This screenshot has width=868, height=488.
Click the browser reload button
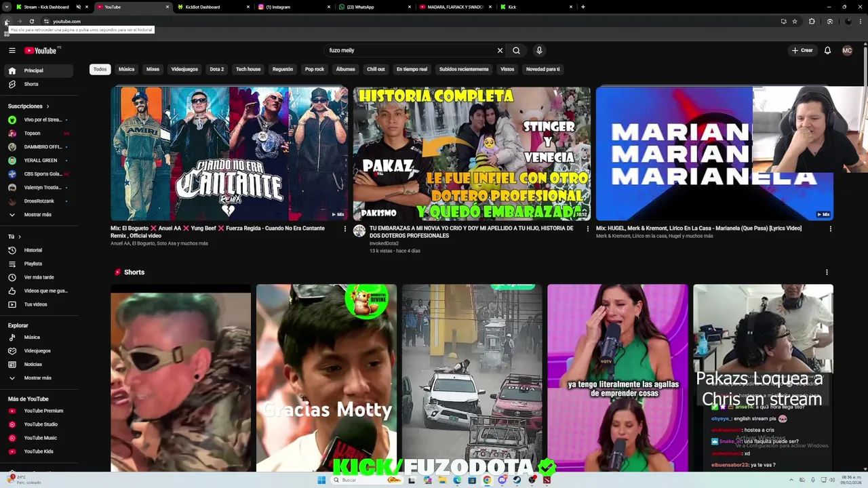(31, 21)
